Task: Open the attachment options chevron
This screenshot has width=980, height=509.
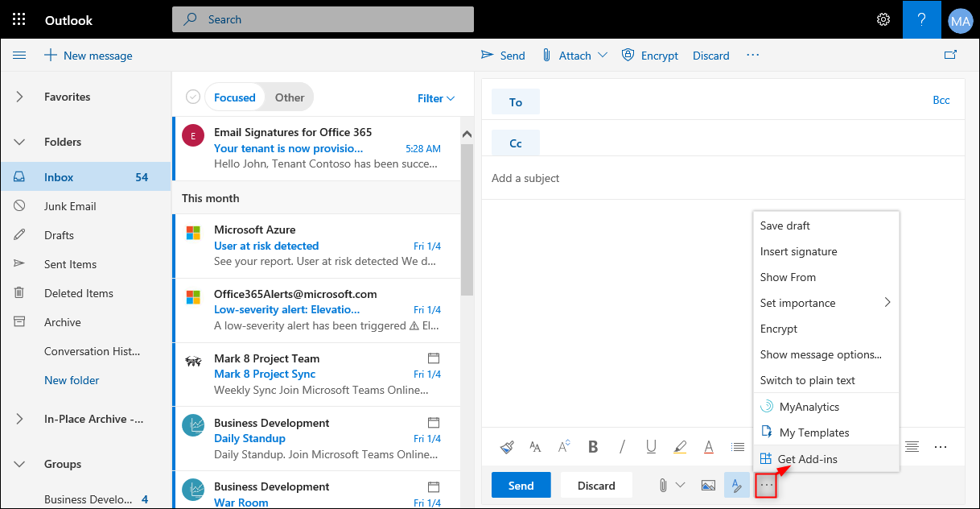Action: (681, 485)
